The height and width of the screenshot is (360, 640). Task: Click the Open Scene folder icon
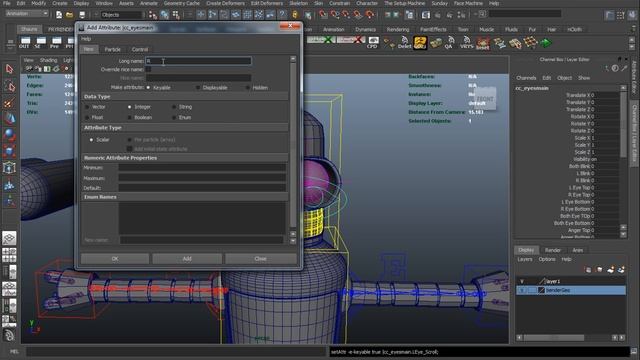70,15
